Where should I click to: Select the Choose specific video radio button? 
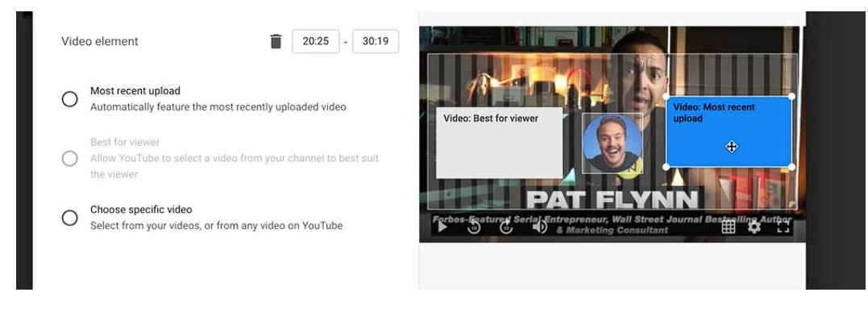pyautogui.click(x=70, y=218)
